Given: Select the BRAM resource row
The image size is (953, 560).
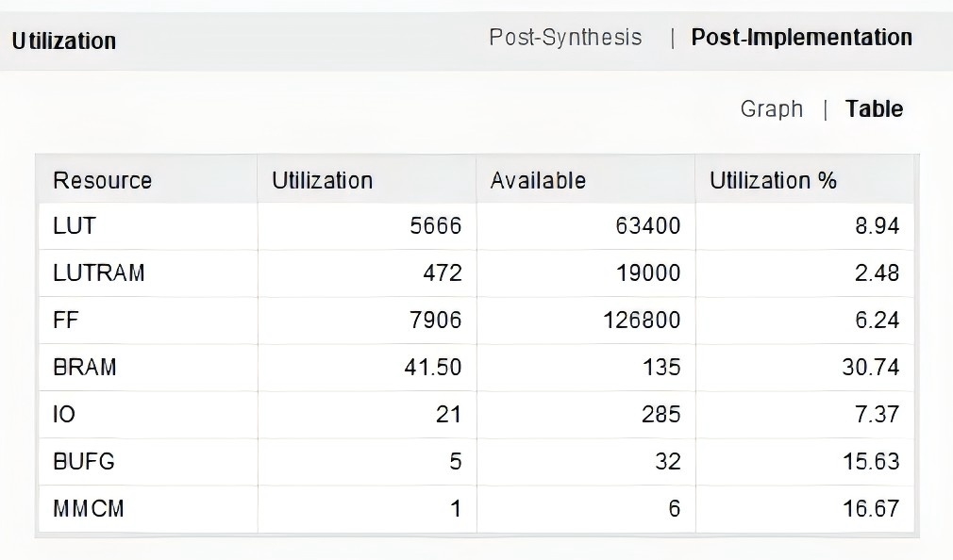Looking at the screenshot, I should [x=476, y=367].
